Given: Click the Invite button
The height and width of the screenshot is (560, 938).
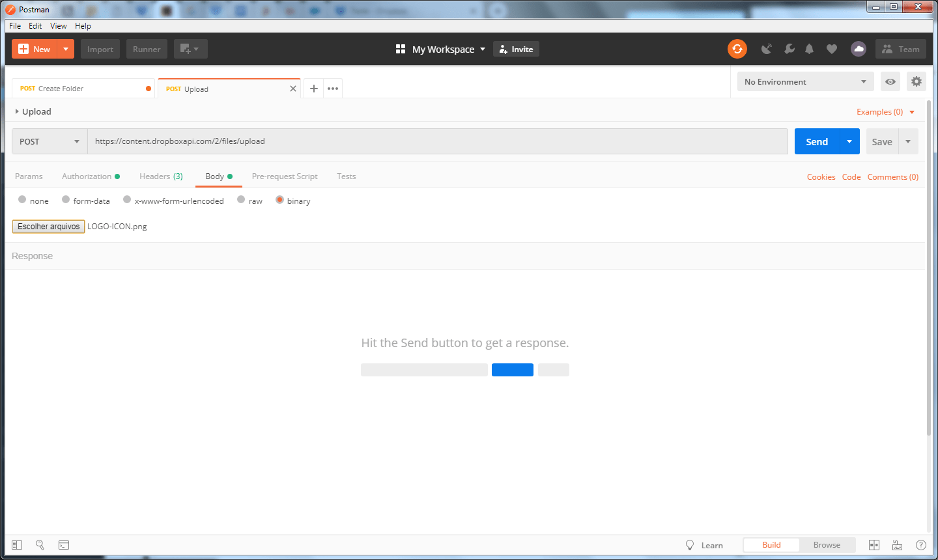Looking at the screenshot, I should point(516,49).
